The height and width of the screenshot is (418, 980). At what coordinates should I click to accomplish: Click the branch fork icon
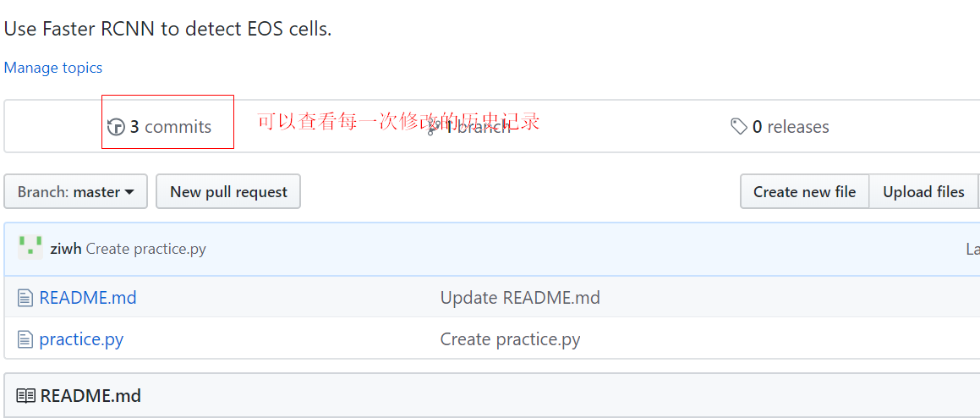pos(432,127)
